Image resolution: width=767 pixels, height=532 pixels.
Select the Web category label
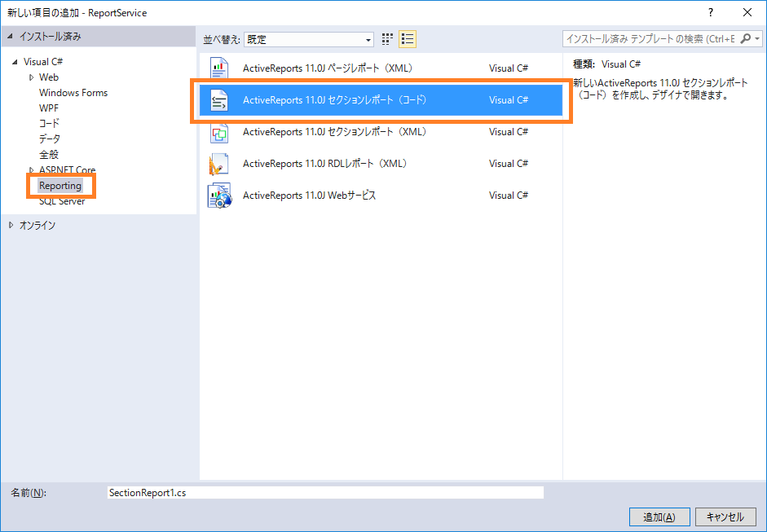pyautogui.click(x=49, y=77)
